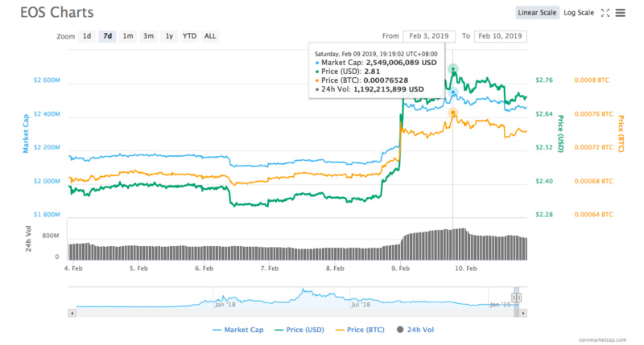Set zoom to 3m

[148, 36]
